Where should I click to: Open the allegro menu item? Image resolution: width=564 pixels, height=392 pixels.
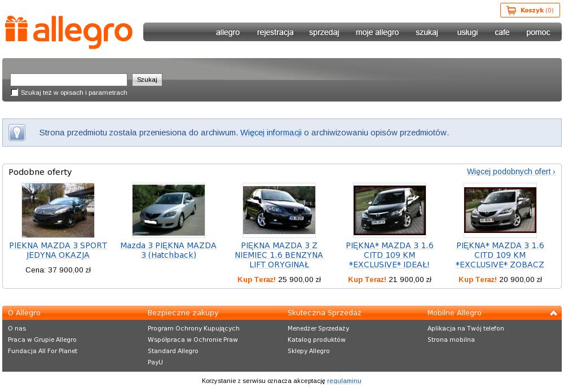click(228, 32)
